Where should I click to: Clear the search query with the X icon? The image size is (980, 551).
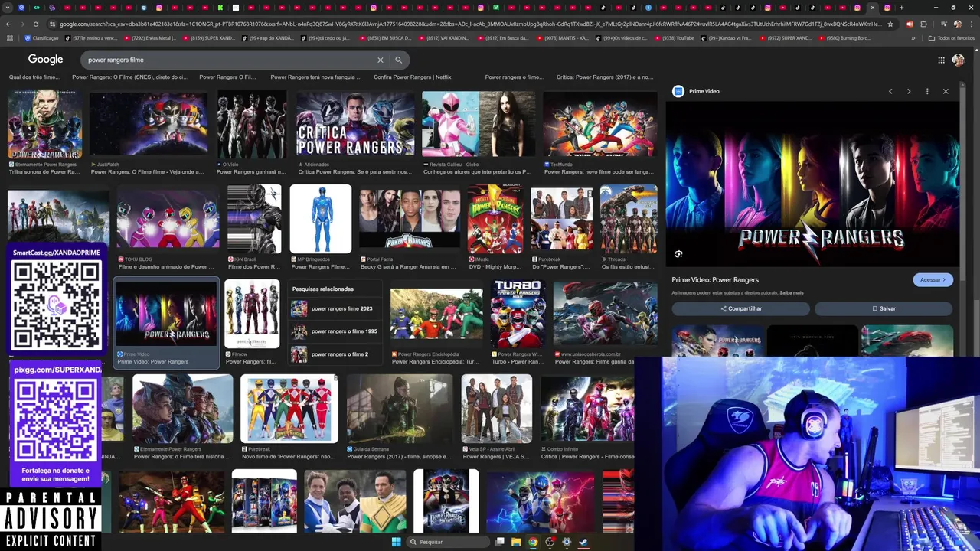tap(380, 60)
